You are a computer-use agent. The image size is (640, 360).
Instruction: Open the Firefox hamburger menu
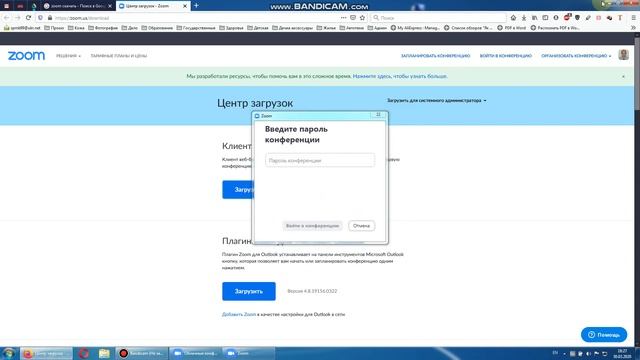point(633,18)
